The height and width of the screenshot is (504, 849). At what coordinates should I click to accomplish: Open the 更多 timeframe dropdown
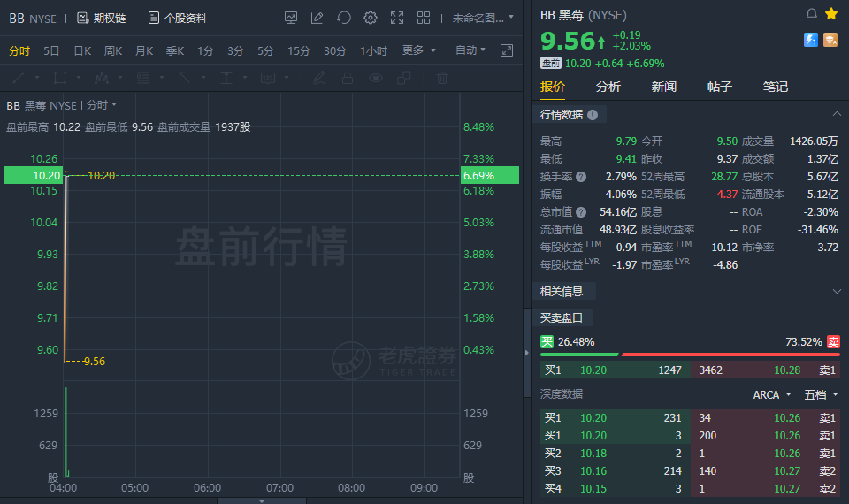(x=418, y=50)
